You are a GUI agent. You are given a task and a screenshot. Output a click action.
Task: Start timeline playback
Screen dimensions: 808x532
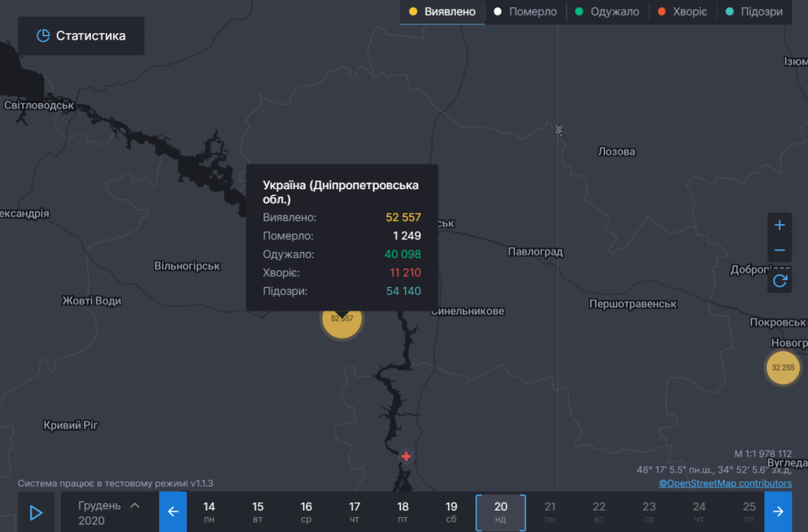coord(36,512)
